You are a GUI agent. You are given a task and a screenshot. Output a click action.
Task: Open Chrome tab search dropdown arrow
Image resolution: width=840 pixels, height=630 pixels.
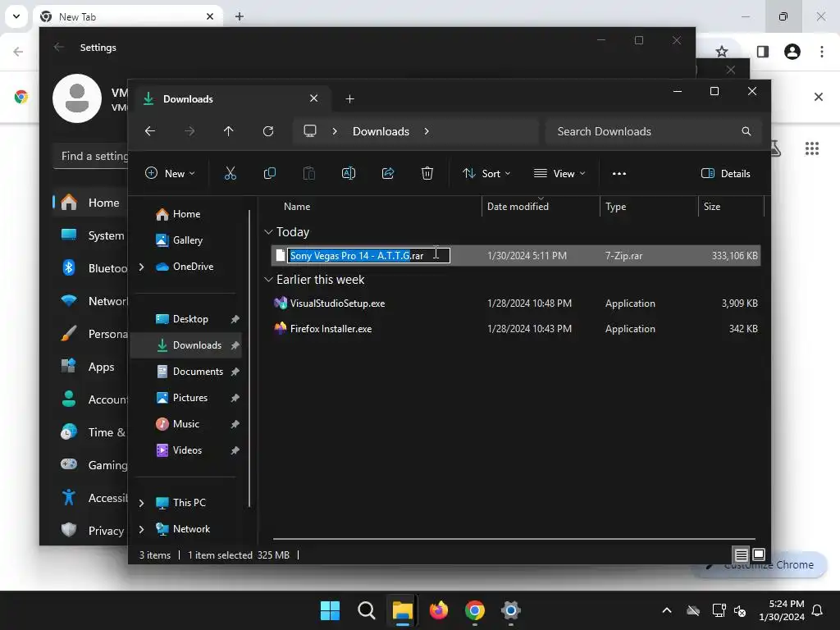tap(16, 16)
